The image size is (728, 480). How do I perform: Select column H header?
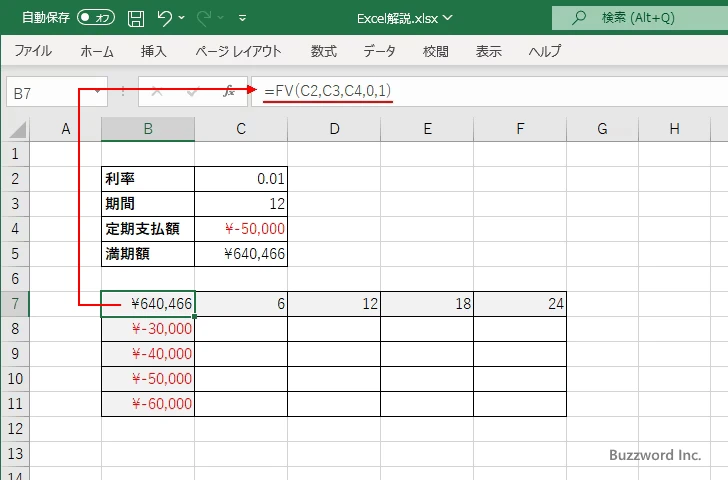pos(675,129)
